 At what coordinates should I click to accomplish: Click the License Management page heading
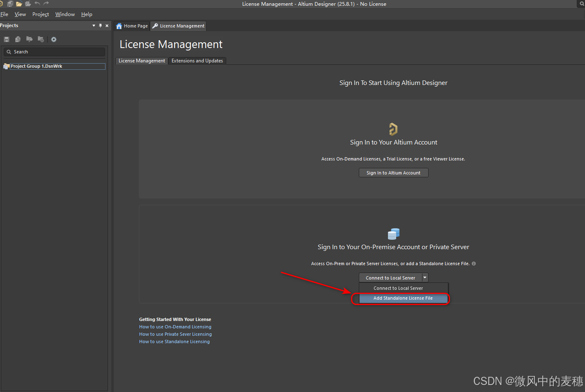pyautogui.click(x=171, y=44)
